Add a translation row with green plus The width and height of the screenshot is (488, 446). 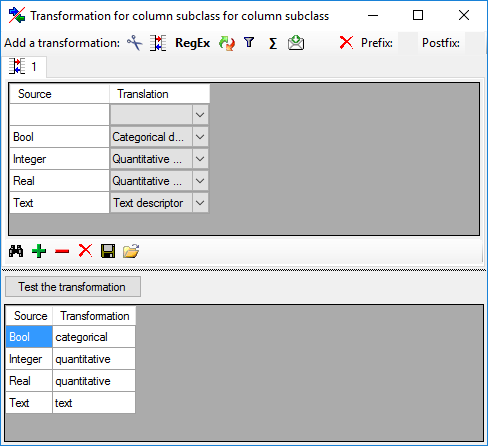click(x=39, y=251)
